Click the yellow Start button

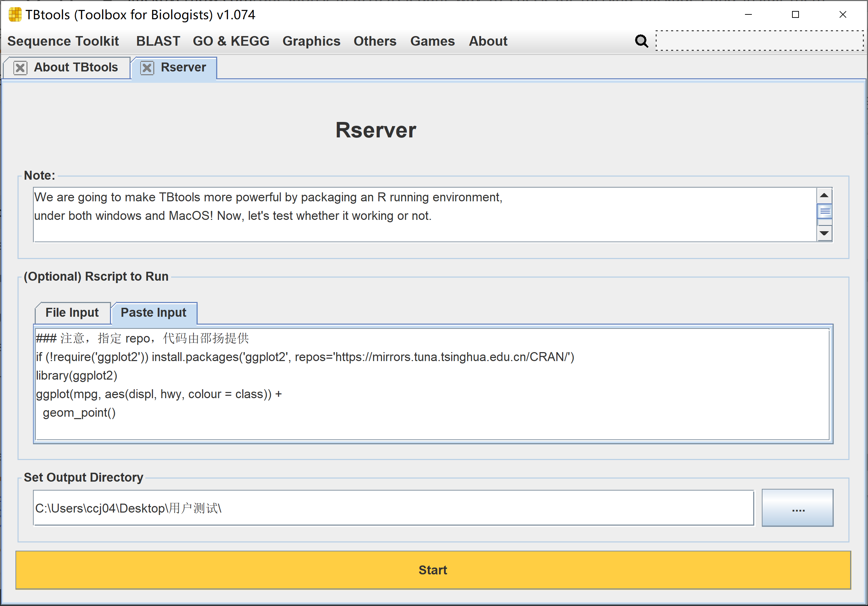tap(433, 570)
